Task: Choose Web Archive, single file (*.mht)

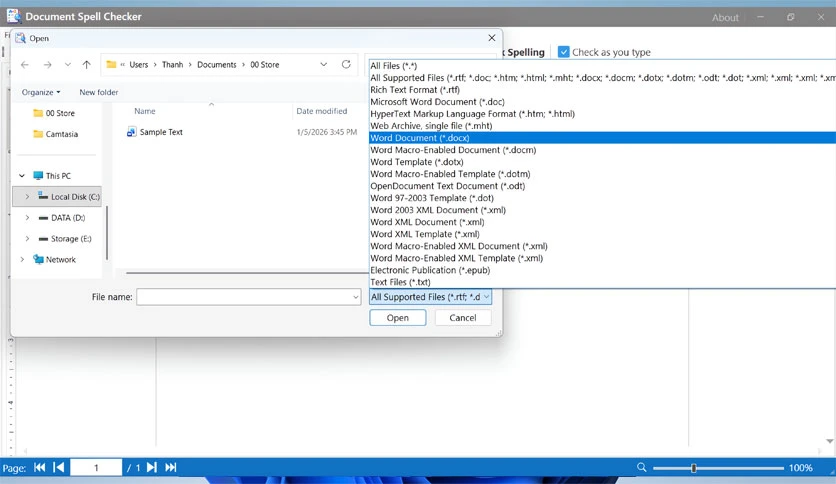Action: coord(602,126)
